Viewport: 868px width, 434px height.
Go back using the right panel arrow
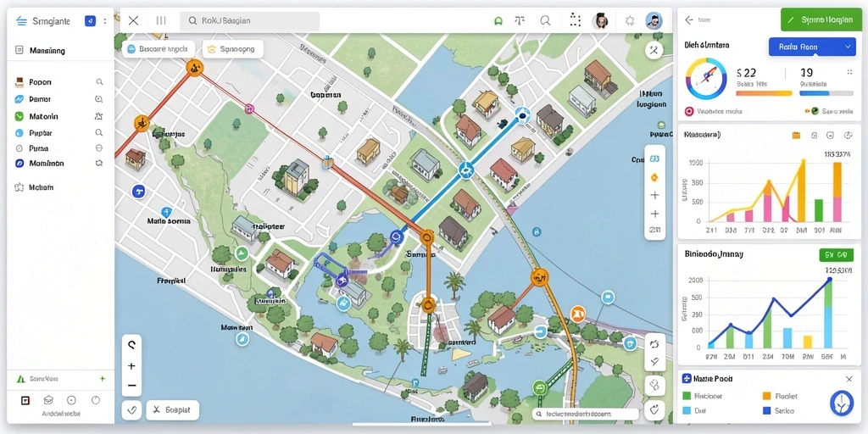click(688, 20)
